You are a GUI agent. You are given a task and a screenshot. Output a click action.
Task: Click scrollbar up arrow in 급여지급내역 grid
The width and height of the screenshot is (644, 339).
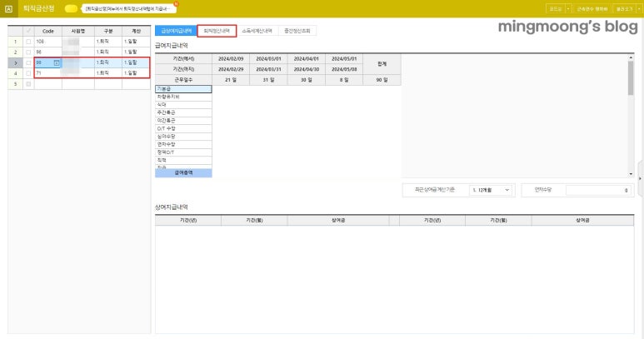pos(631,57)
